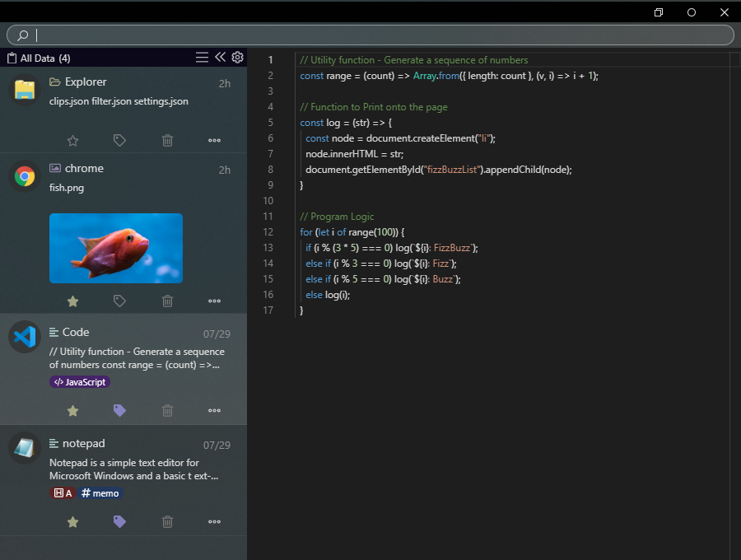This screenshot has height=560, width=741.
Task: Add a tag to the Explorer clip
Action: coord(119,140)
